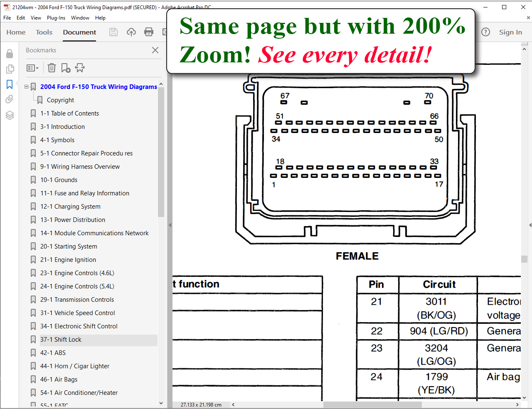Open the 34-1 Electronic Shift Control bookmark
The height and width of the screenshot is (409, 532).
click(x=79, y=326)
